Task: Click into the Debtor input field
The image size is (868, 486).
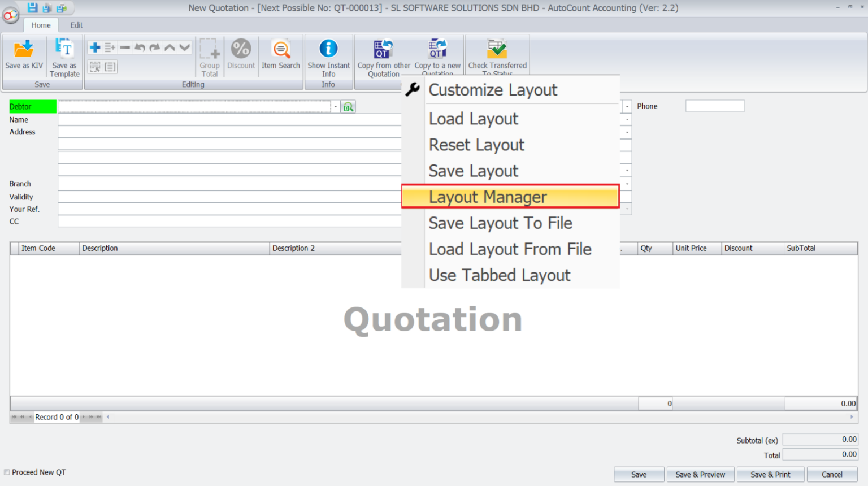Action: coord(194,107)
